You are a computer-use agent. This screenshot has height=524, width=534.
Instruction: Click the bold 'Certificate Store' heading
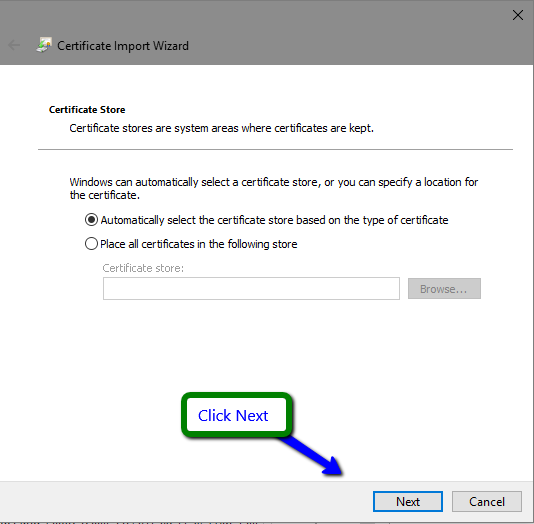(x=87, y=110)
